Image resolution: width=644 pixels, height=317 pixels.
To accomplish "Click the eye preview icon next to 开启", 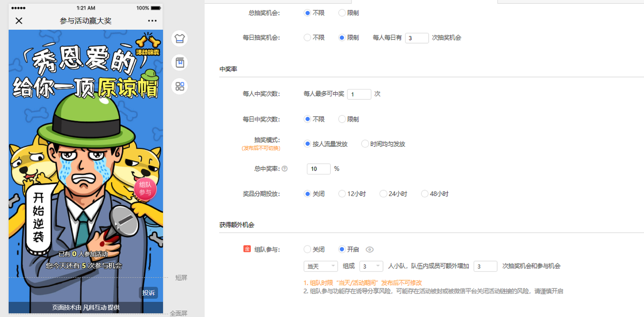I will [369, 249].
